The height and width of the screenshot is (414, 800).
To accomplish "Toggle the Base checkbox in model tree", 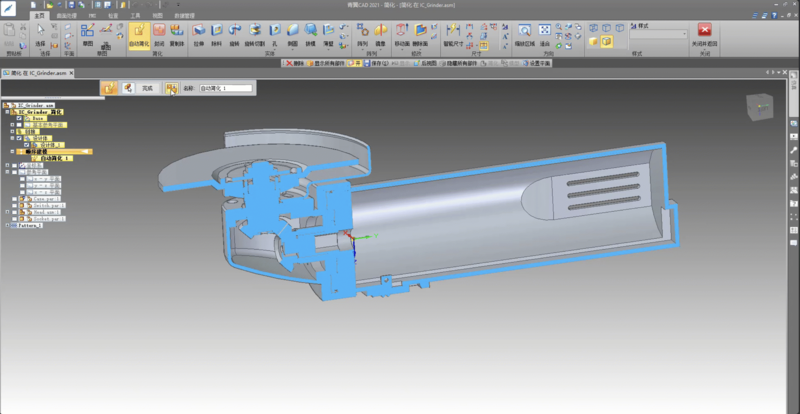I will pyautogui.click(x=19, y=119).
